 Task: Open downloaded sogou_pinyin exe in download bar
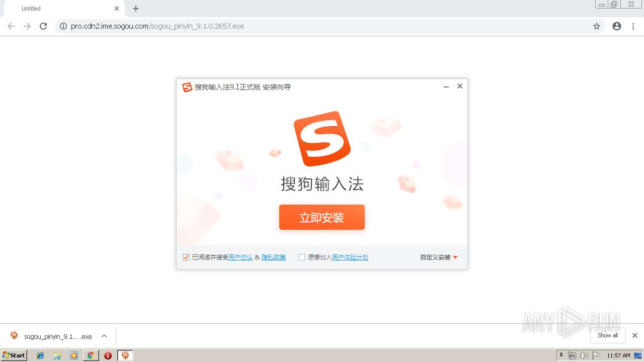(x=51, y=336)
